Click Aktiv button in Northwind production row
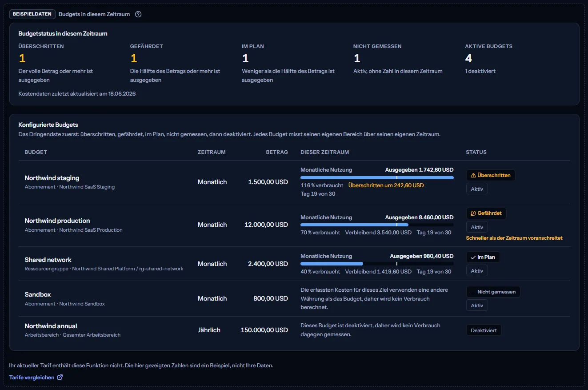This screenshot has width=588, height=390. tap(477, 227)
